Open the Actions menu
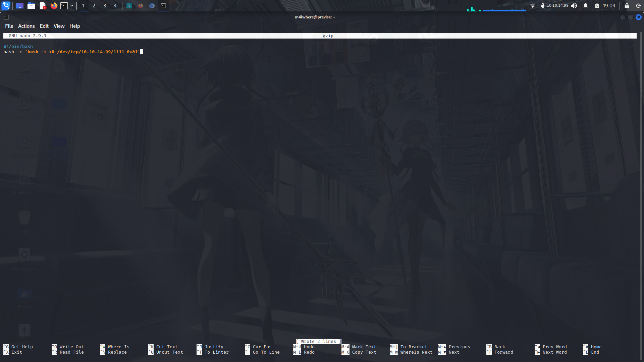 coord(26,26)
